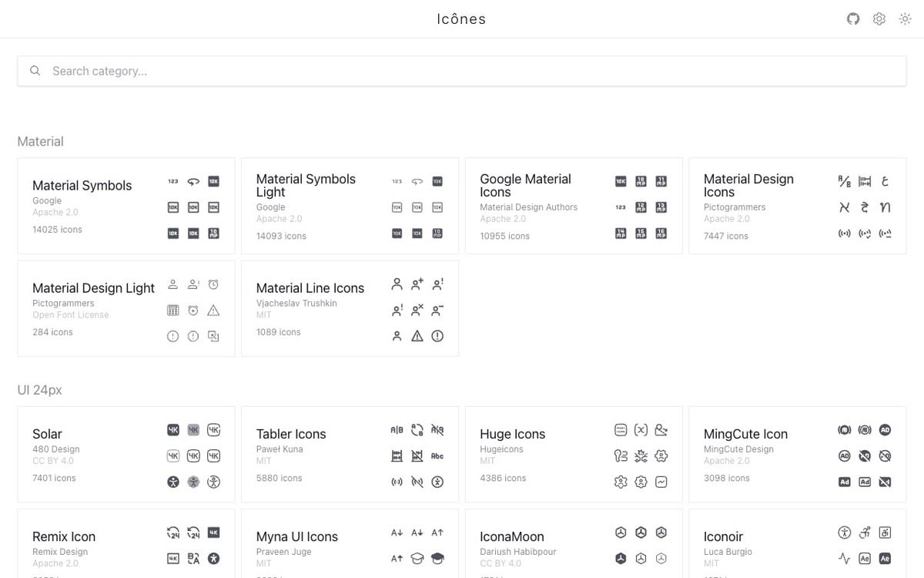Viewport: 924px width, 578px height.
Task: Open the Tabler Icons collection
Action: coord(350,455)
